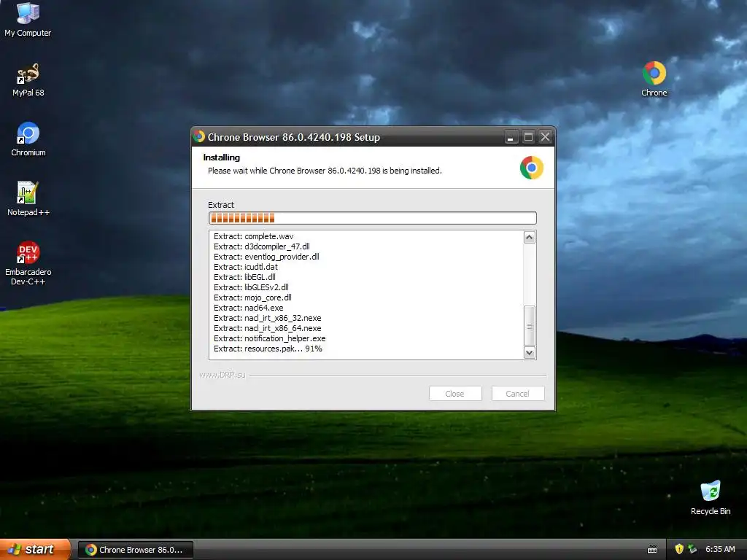The height and width of the screenshot is (560, 747).
Task: Minimize the Chrone Browser Setup window
Action: (510, 137)
